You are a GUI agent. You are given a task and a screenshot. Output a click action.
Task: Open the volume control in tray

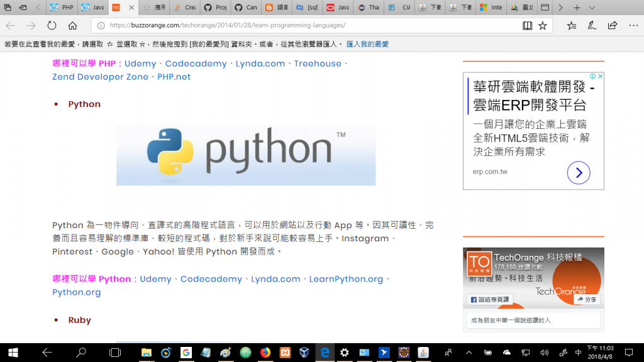tap(544, 353)
